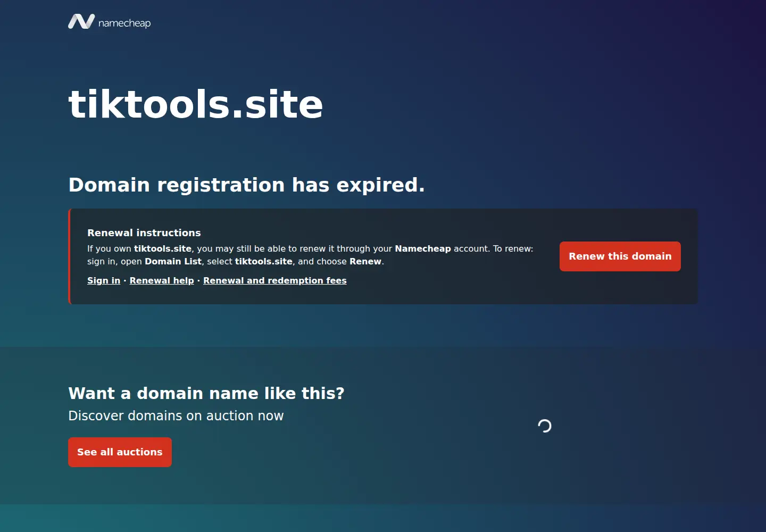
Task: Follow the Renewal and redemption fees link
Action: [x=275, y=280]
